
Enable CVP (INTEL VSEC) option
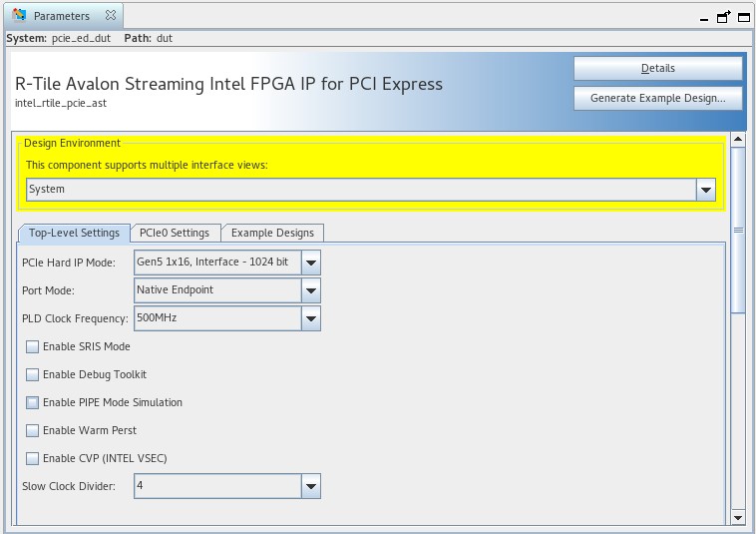[33, 459]
